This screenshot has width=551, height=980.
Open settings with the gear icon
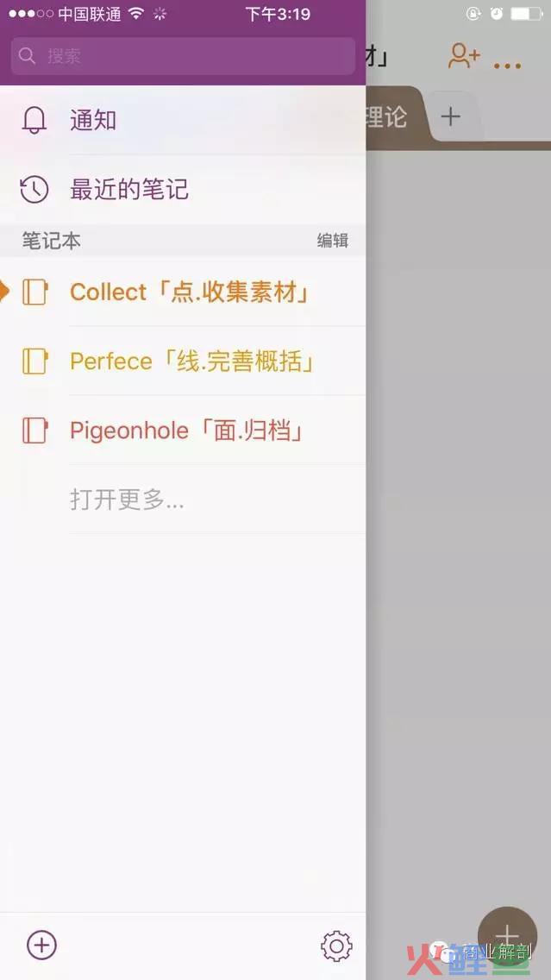[336, 946]
